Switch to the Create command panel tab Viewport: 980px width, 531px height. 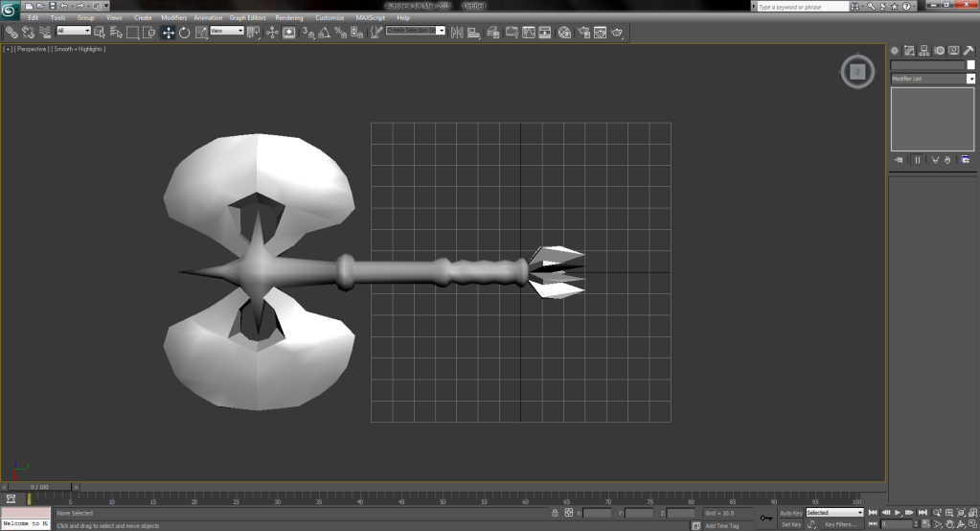(895, 51)
